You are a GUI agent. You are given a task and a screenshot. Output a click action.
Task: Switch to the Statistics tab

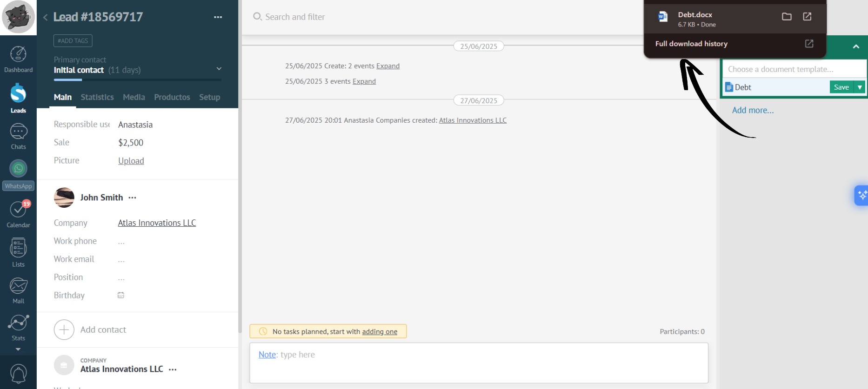(x=97, y=97)
